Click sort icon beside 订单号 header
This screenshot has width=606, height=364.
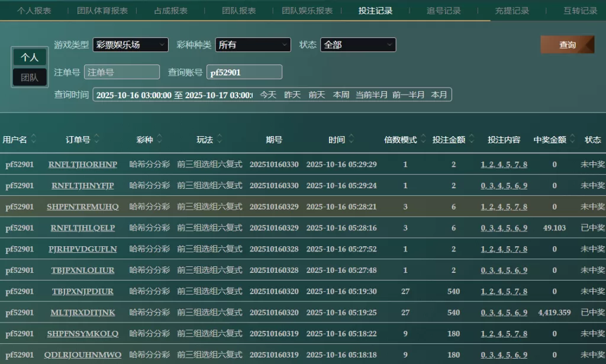coord(96,140)
